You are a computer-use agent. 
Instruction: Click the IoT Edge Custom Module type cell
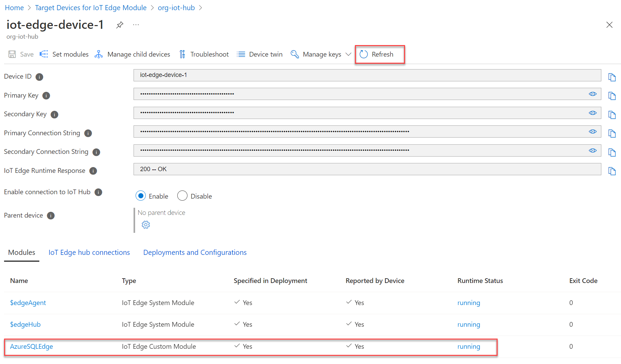[x=159, y=346]
